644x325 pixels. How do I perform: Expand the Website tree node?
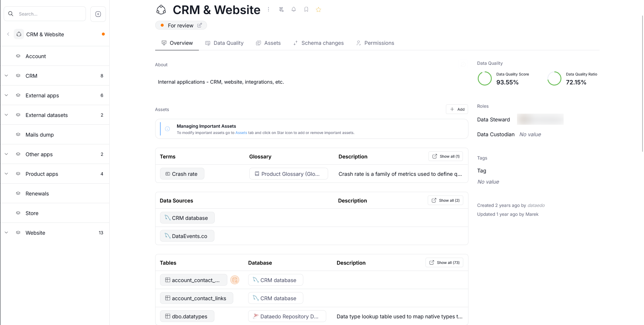click(6, 233)
